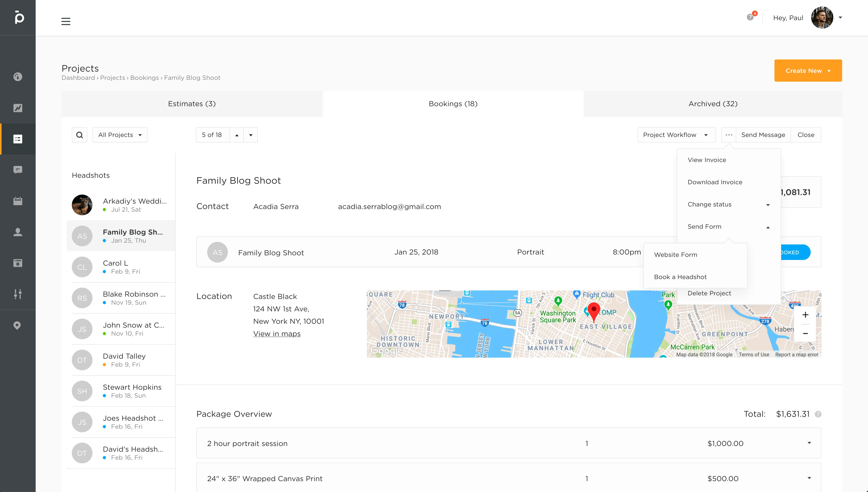Click Paul's profile avatar
This screenshot has width=868, height=492.
(822, 18)
